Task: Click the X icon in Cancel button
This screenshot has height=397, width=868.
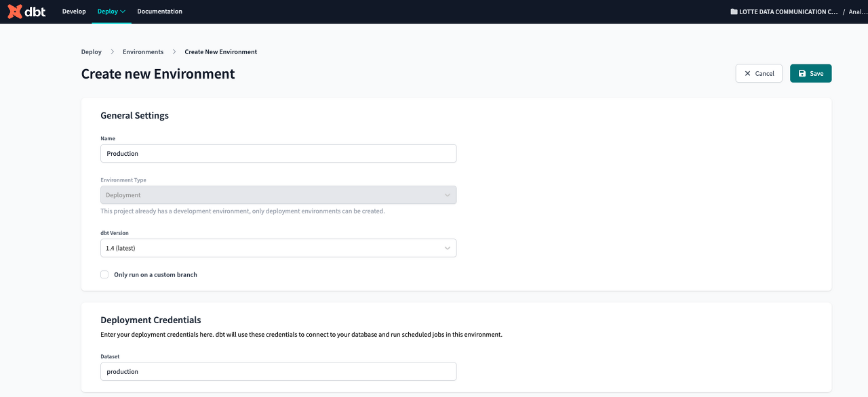Action: [x=748, y=73]
